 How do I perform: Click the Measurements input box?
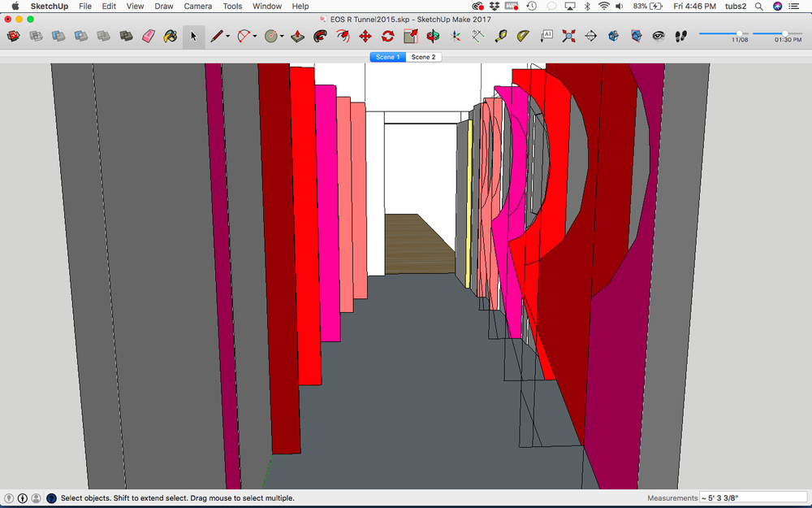click(x=753, y=497)
